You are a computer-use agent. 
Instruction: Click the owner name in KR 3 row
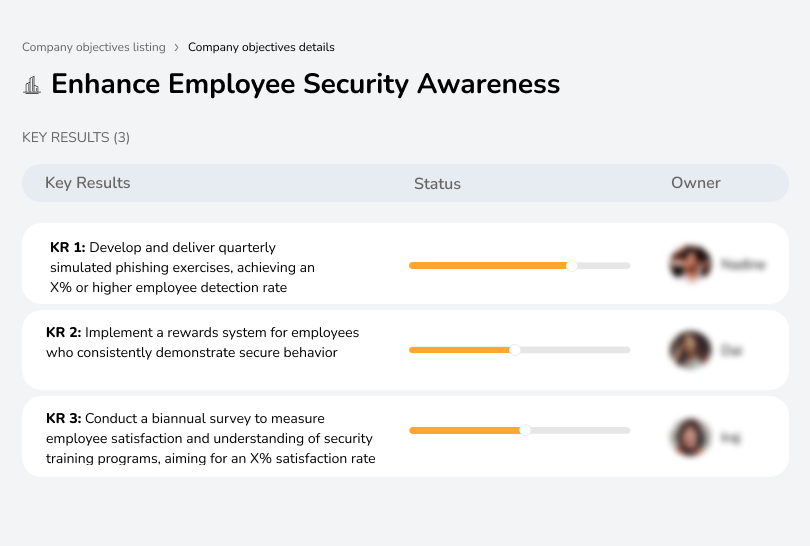click(x=730, y=437)
